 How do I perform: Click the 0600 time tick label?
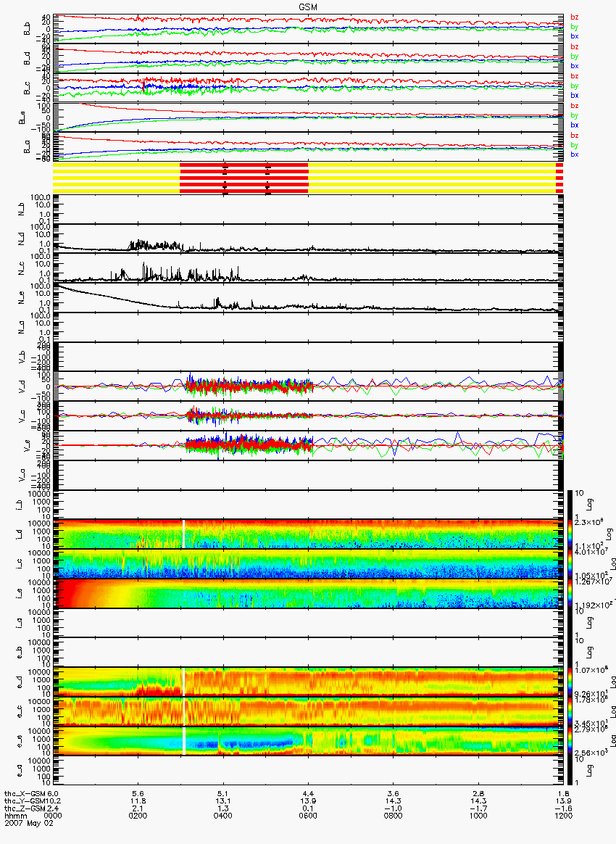(308, 816)
